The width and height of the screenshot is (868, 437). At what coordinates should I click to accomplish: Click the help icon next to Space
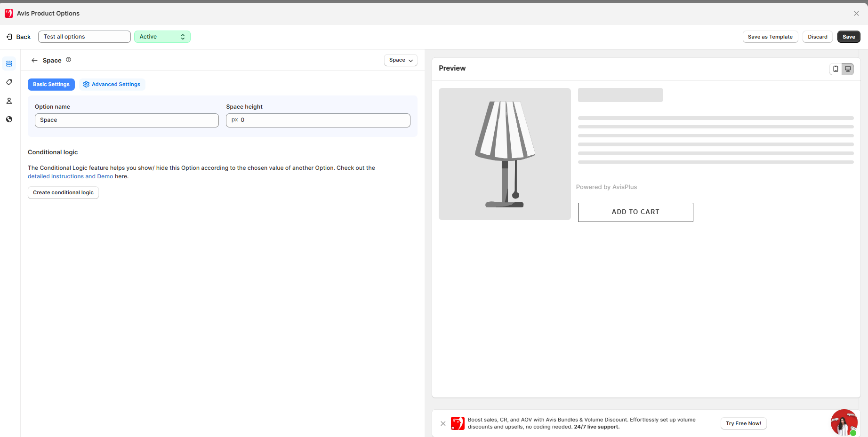(69, 60)
